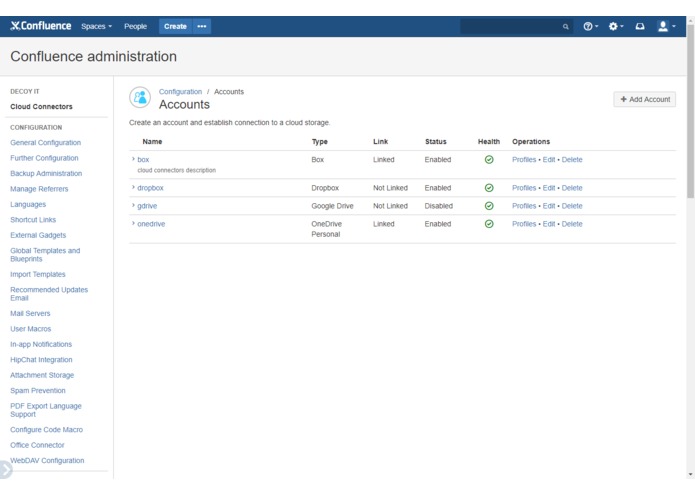Open Backup Administration in the sidebar

46,174
